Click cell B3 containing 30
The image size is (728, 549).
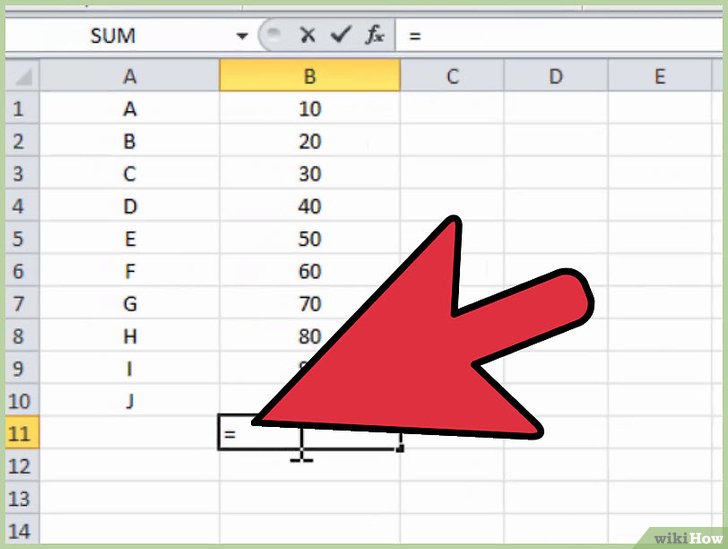point(309,174)
